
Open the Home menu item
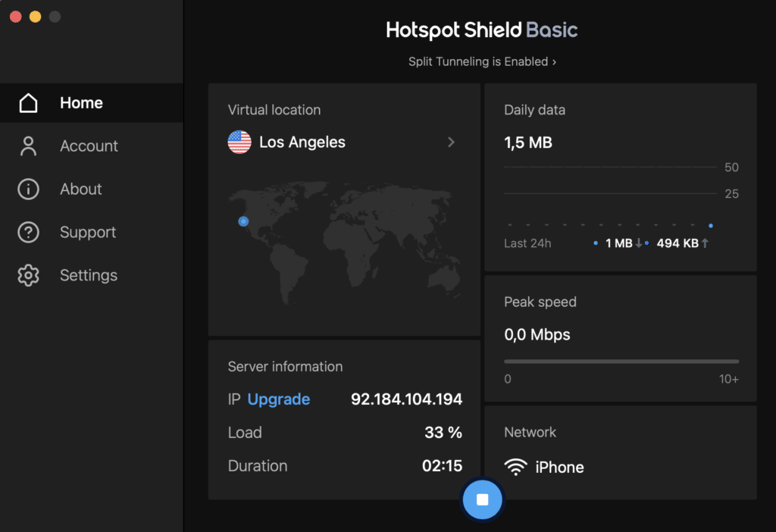pos(92,103)
